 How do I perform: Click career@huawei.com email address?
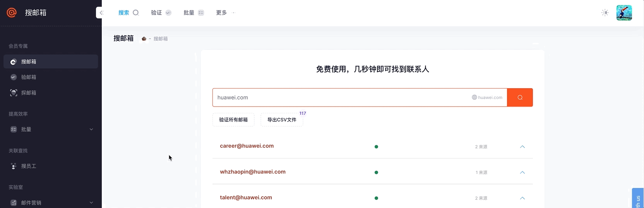247,146
